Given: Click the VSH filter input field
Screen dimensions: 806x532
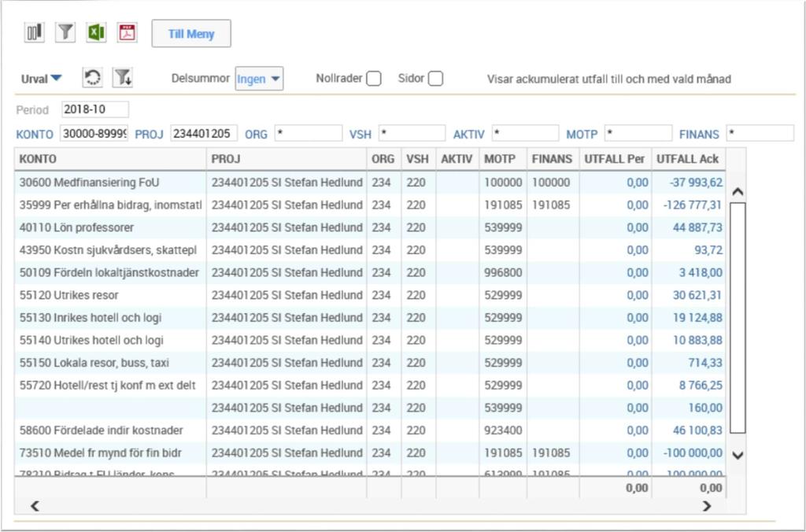Looking at the screenshot, I should tap(412, 134).
